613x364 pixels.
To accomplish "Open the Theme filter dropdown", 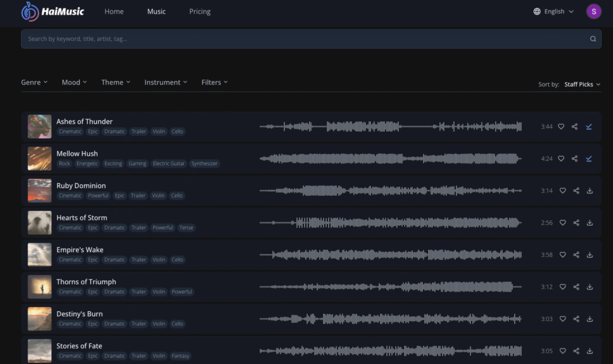I will 116,82.
